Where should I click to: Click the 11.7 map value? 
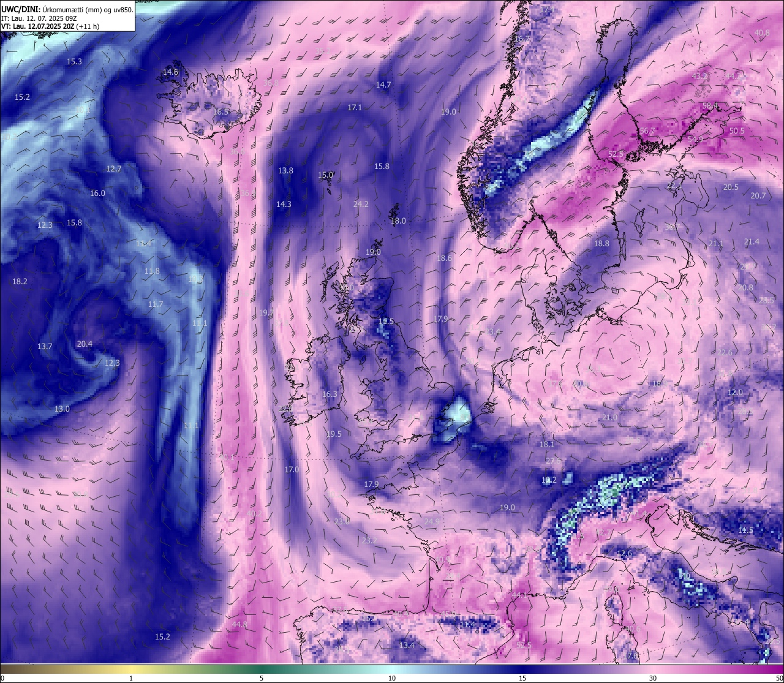[x=156, y=304]
